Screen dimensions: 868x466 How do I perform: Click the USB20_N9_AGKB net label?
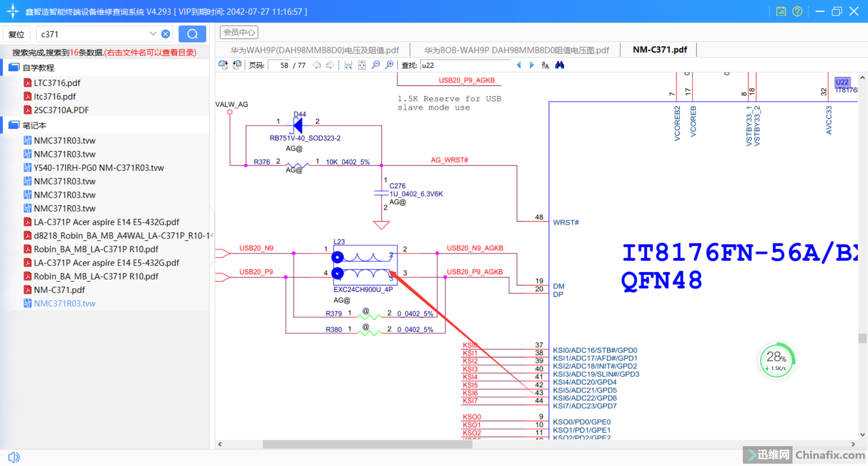point(475,248)
